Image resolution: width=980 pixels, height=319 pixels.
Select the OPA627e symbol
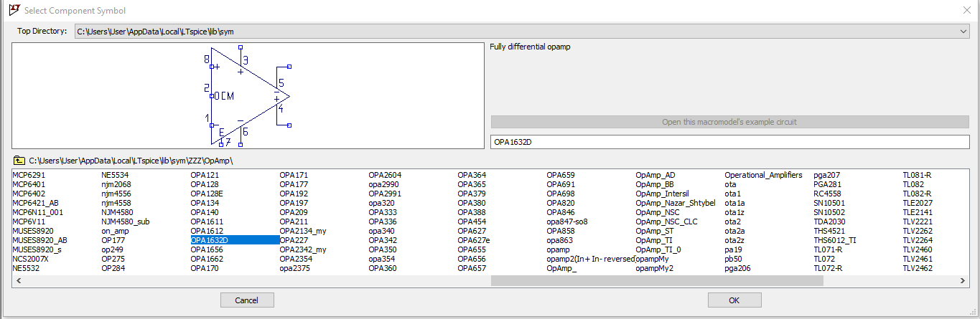pyautogui.click(x=474, y=240)
